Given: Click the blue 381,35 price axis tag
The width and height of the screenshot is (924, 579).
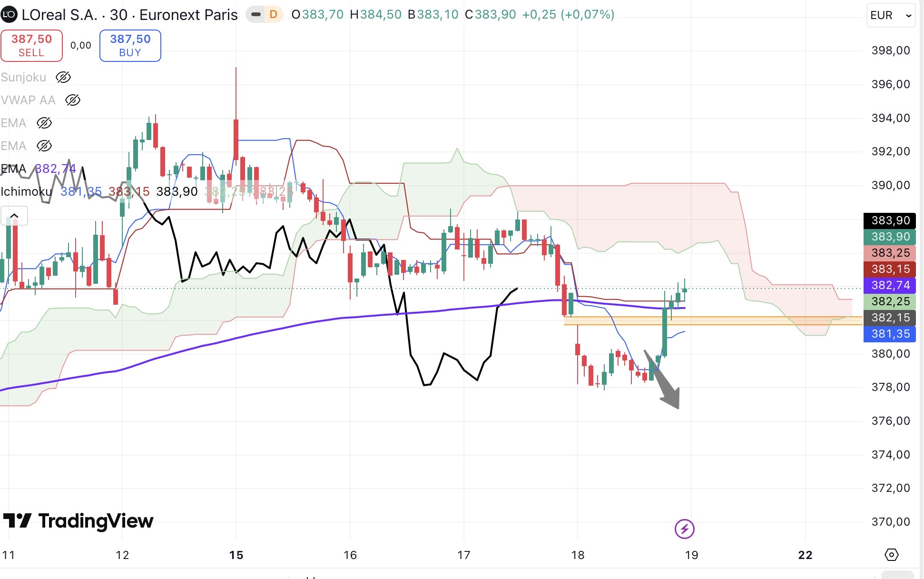Looking at the screenshot, I should [x=890, y=334].
